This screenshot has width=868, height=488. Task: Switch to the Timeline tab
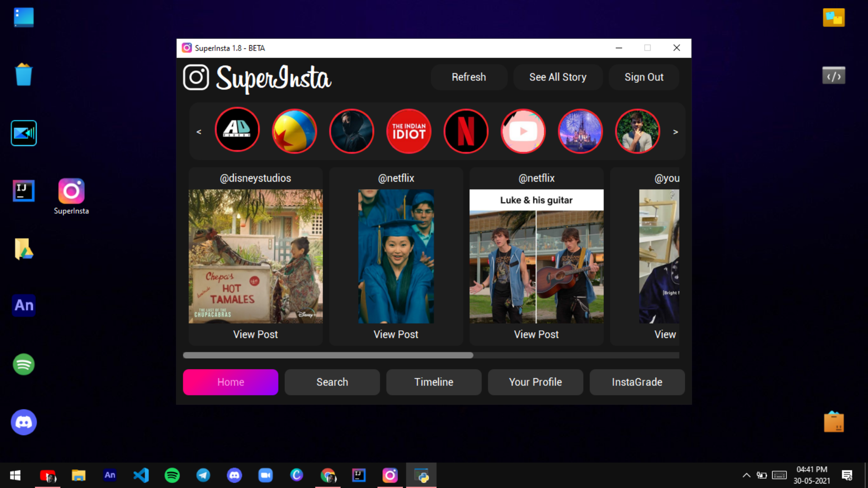pyautogui.click(x=434, y=382)
